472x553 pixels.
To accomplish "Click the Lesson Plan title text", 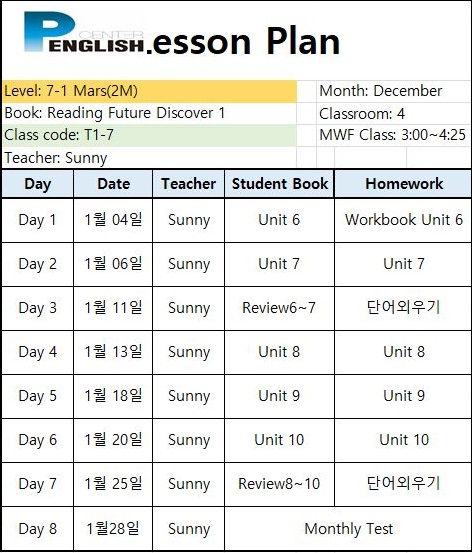I will (243, 41).
